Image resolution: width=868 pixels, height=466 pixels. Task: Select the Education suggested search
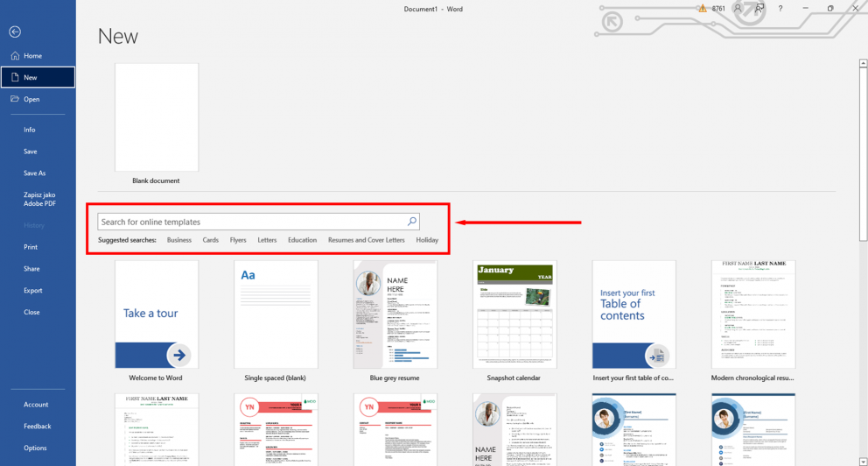tap(302, 240)
